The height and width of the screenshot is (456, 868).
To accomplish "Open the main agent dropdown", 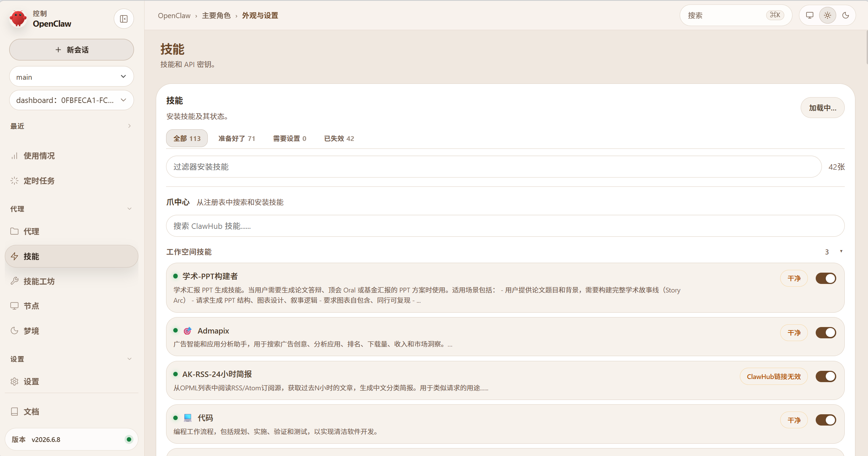I will (x=71, y=77).
